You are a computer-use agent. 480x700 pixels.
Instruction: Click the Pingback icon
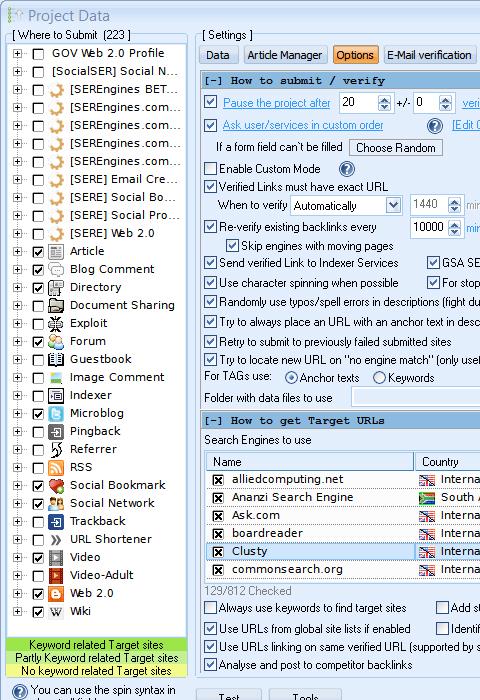pyautogui.click(x=56, y=432)
